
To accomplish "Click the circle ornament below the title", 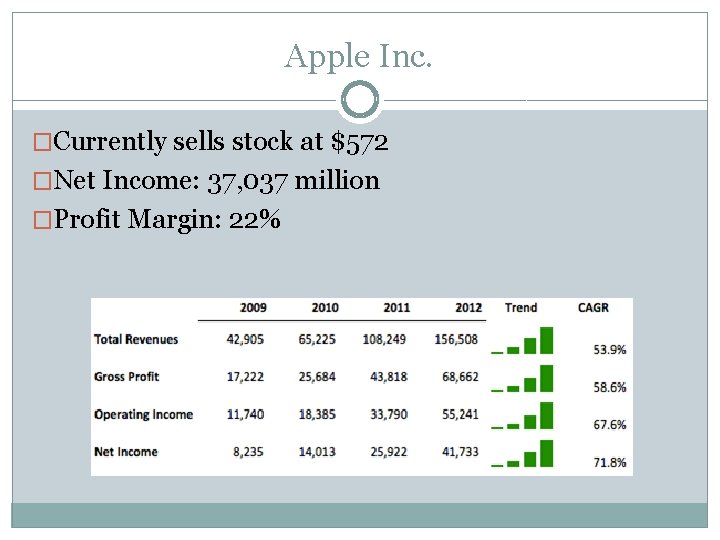I will [x=360, y=100].
